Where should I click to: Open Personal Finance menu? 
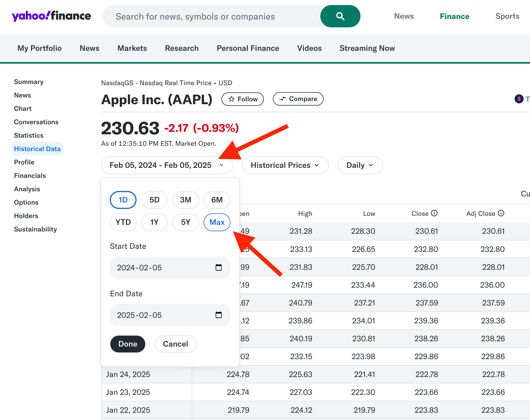[248, 48]
